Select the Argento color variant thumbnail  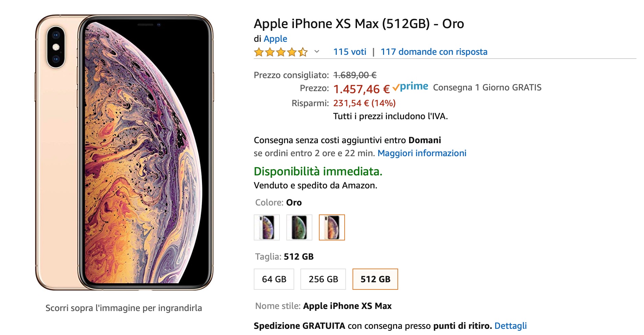click(x=266, y=227)
